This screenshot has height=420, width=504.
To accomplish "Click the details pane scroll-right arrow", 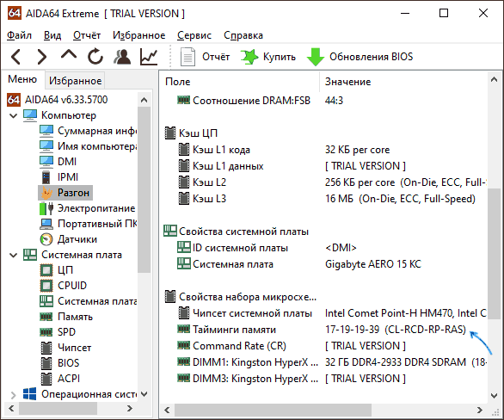I will [x=480, y=410].
